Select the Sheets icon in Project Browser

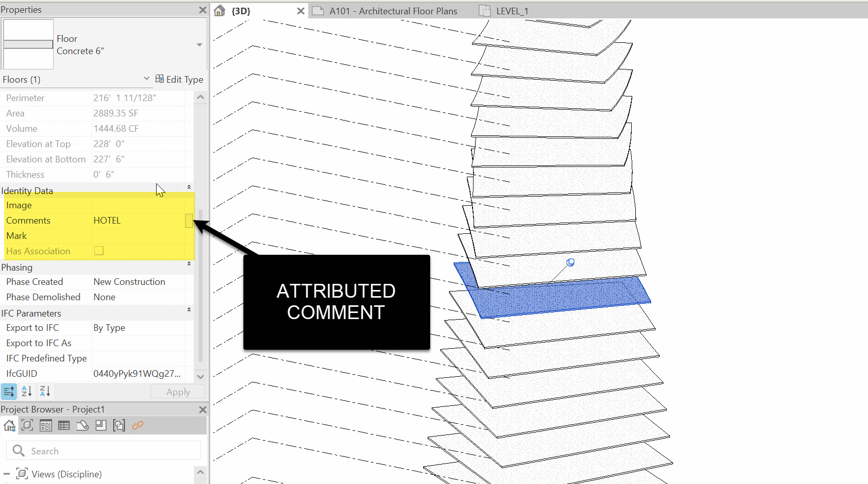tap(83, 425)
